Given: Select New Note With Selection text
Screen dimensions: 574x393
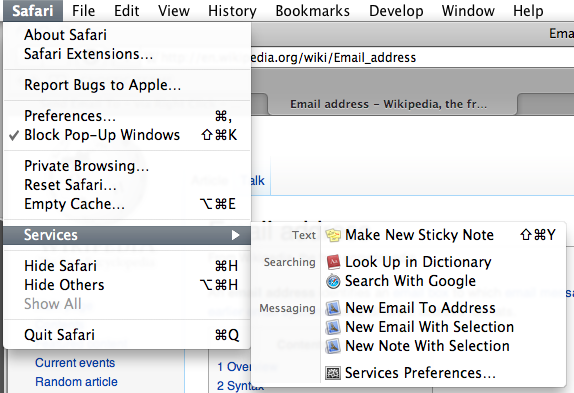Looking at the screenshot, I should click(427, 346).
